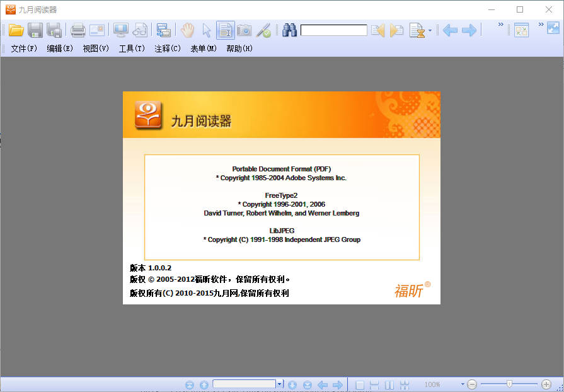The image size is (564, 392).
Task: Go to the previous page in status bar
Action: [x=204, y=385]
